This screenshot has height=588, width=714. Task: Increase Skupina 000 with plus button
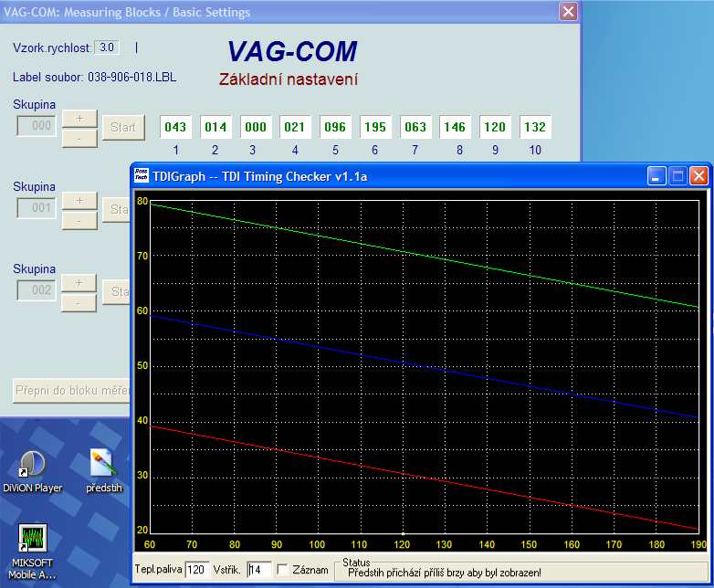pos(79,118)
